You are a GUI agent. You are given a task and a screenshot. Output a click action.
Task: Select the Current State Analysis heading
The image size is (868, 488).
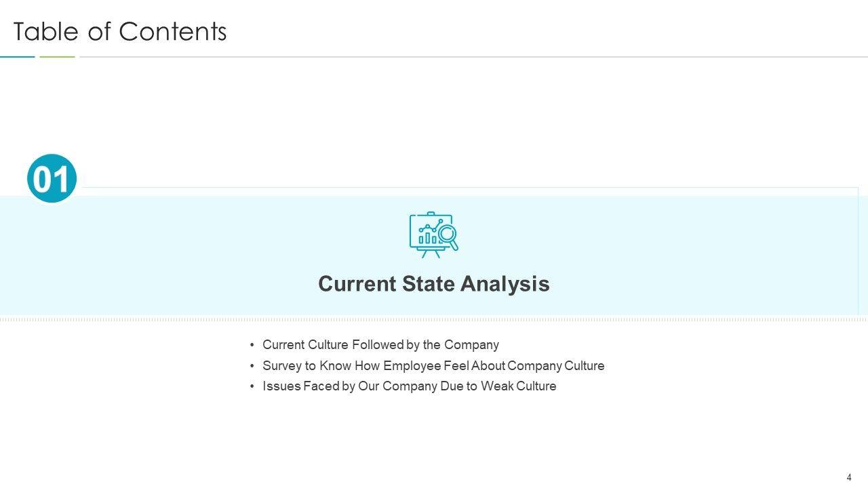[x=433, y=283]
